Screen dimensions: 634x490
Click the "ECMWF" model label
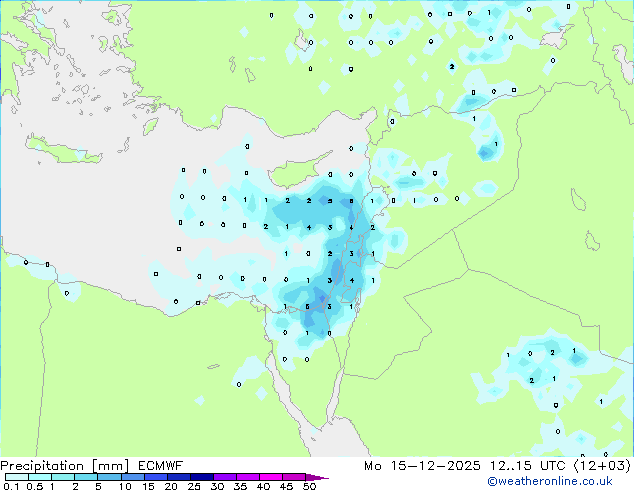pyautogui.click(x=161, y=466)
